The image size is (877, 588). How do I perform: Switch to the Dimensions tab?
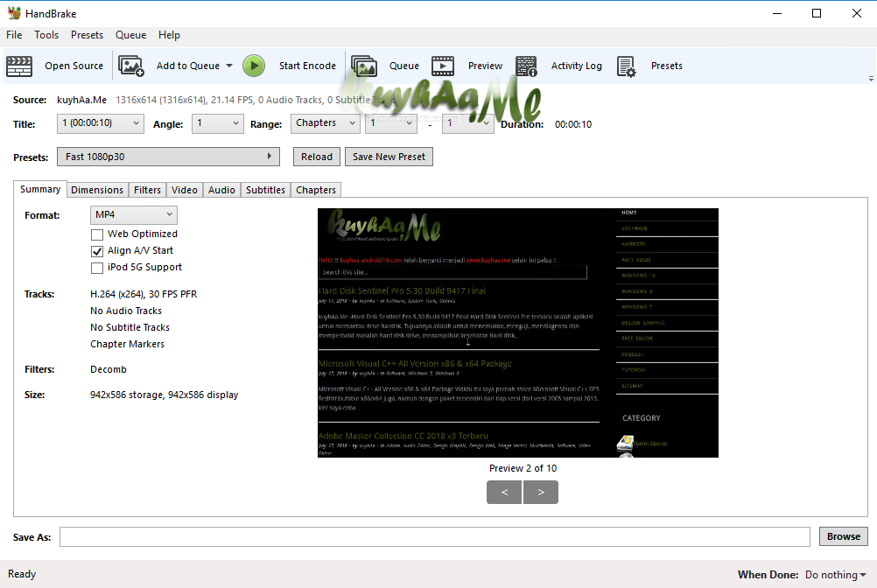click(x=97, y=190)
